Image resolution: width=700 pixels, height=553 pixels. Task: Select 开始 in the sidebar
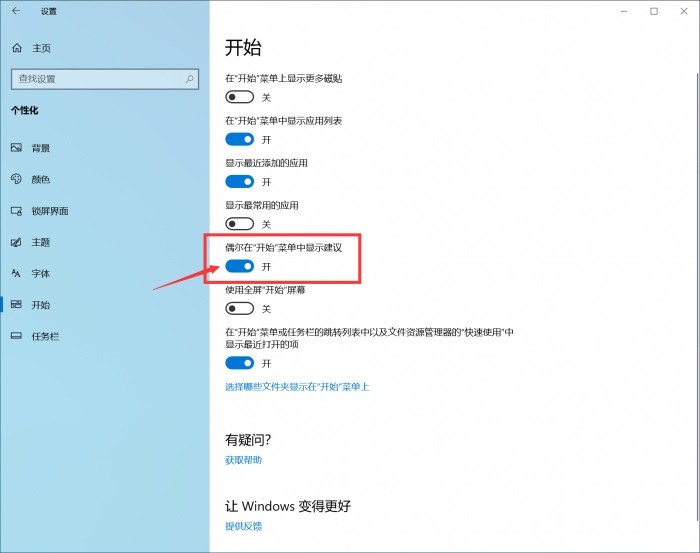(104, 304)
